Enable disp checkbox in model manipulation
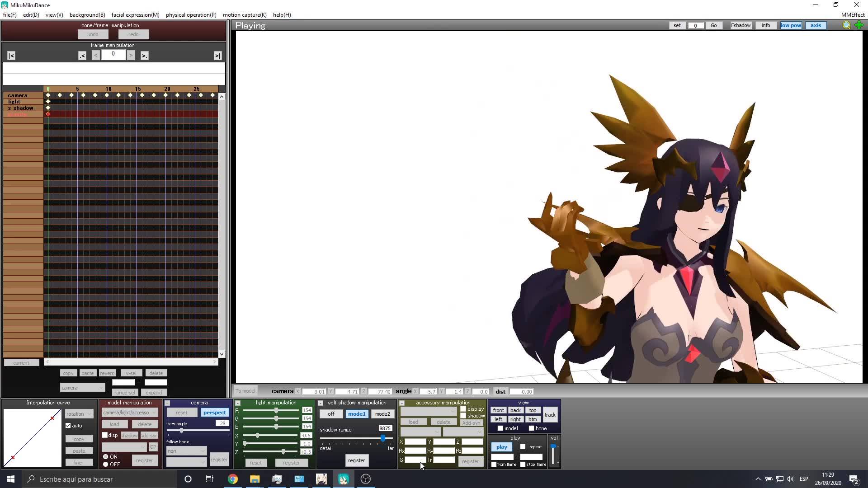868x488 pixels. click(105, 435)
